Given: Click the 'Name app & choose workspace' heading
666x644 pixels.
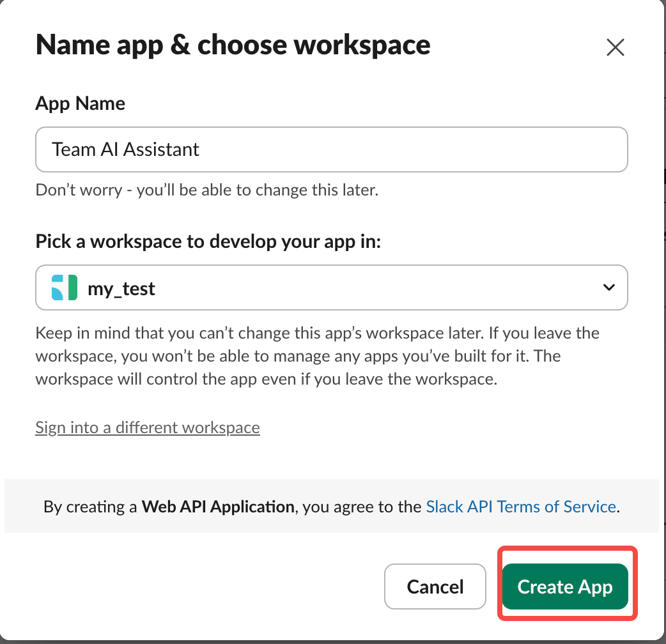Looking at the screenshot, I should 233,45.
